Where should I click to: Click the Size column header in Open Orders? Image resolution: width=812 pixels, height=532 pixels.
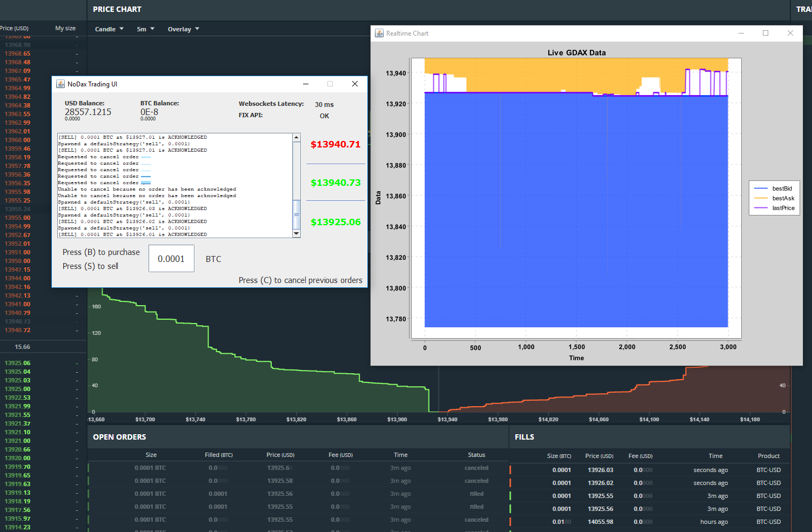(x=151, y=455)
